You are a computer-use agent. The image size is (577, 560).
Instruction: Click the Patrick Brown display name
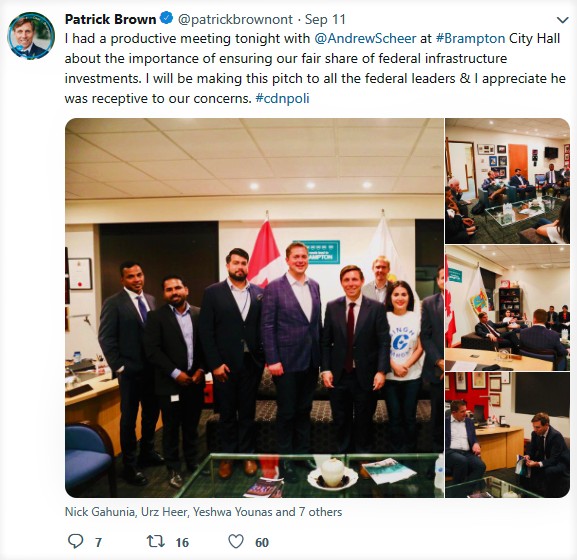click(110, 19)
